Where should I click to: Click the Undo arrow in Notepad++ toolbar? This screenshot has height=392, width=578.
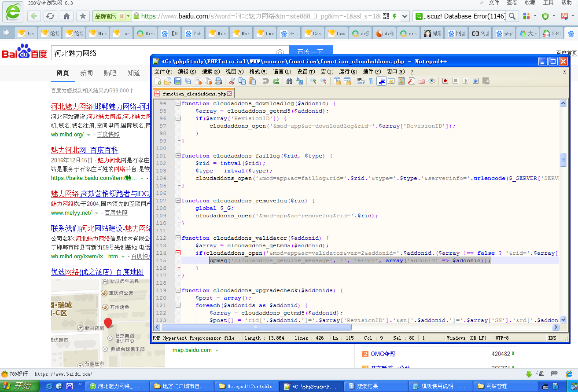click(265, 81)
